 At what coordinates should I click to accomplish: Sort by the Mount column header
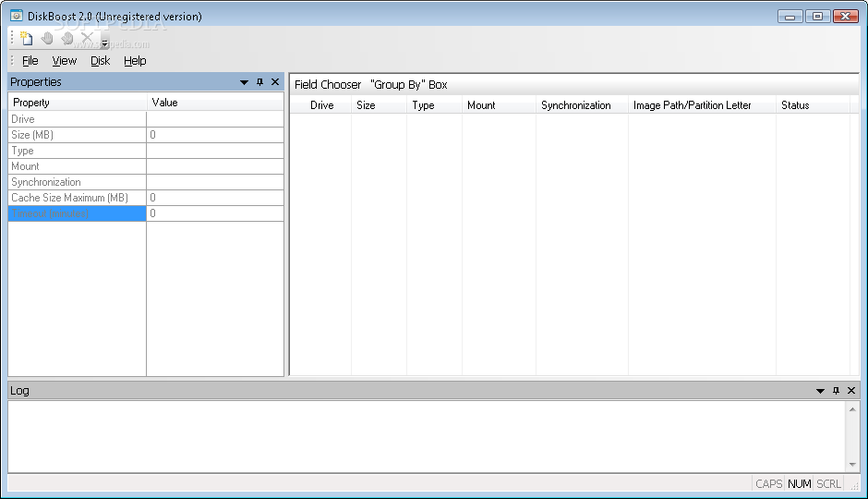tap(499, 105)
